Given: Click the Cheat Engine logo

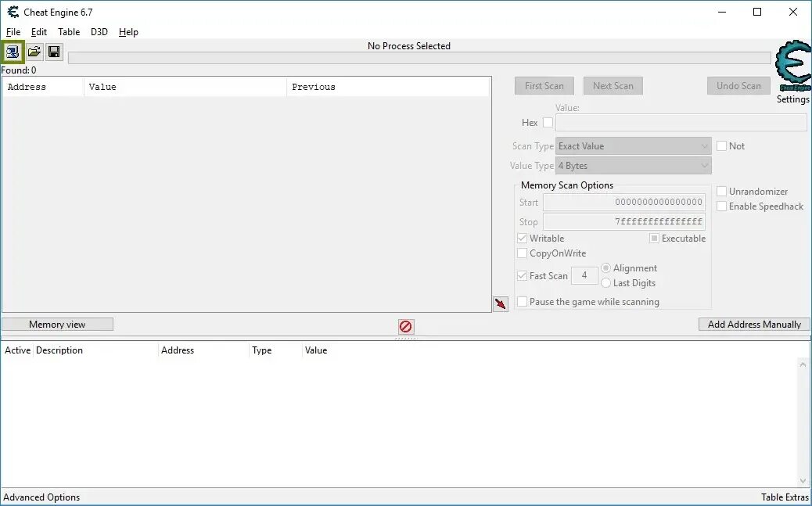Looking at the screenshot, I should (793, 66).
